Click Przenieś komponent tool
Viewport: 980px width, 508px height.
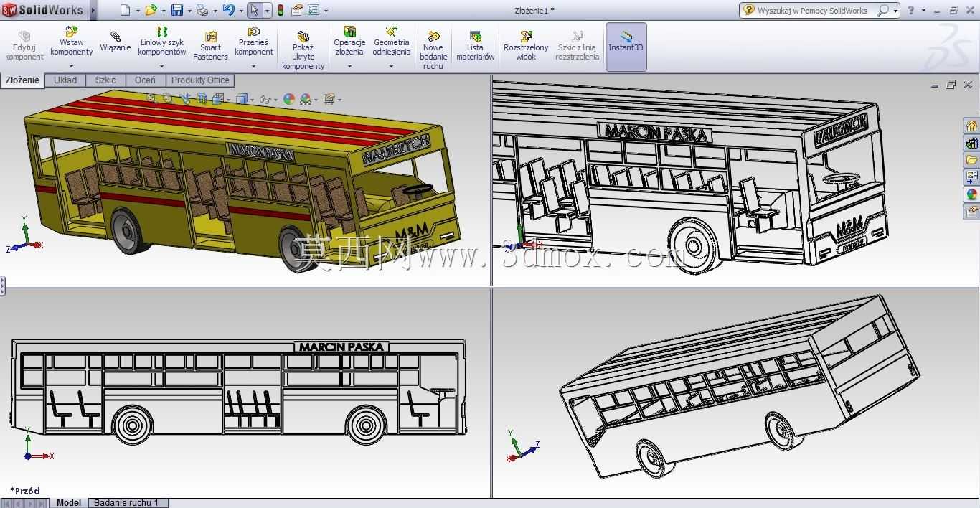pyautogui.click(x=254, y=42)
